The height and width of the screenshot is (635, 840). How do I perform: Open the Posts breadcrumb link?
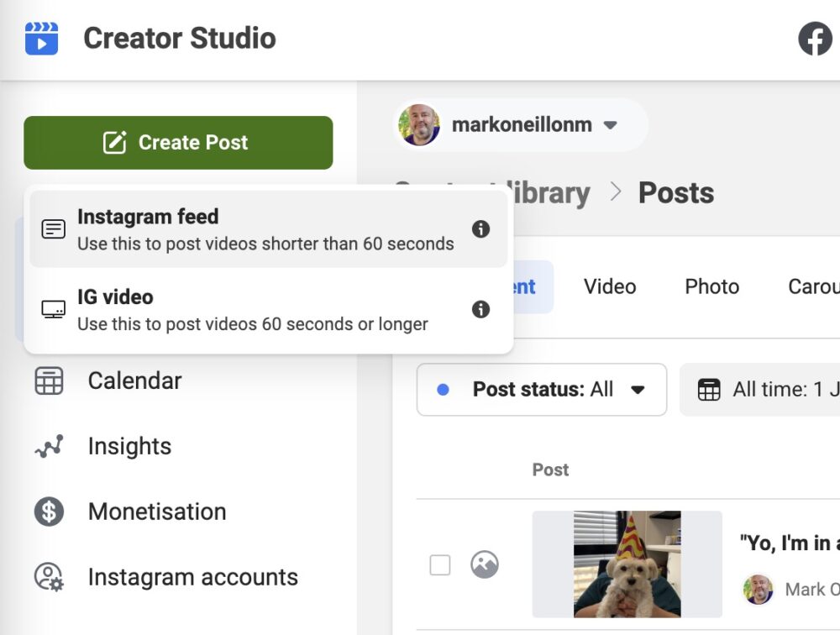click(x=676, y=192)
